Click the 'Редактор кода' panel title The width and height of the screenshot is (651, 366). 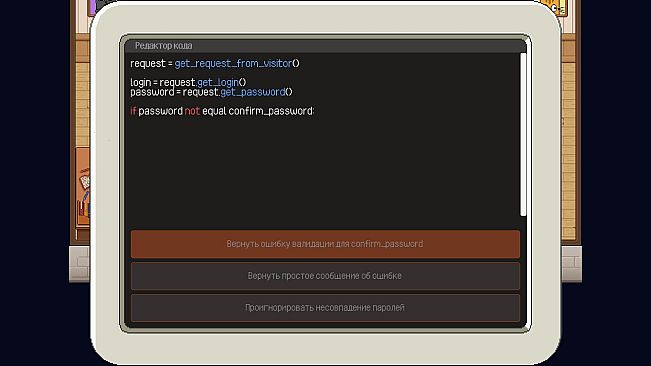click(164, 46)
